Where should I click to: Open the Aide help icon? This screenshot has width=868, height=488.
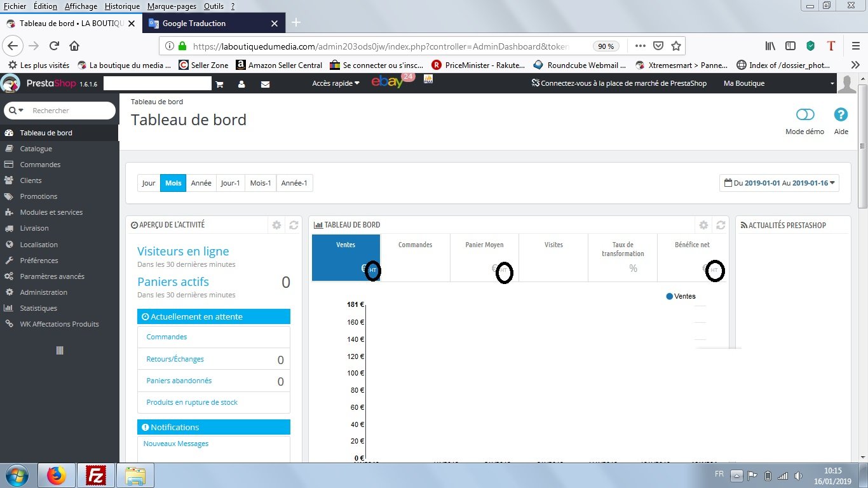pos(841,115)
